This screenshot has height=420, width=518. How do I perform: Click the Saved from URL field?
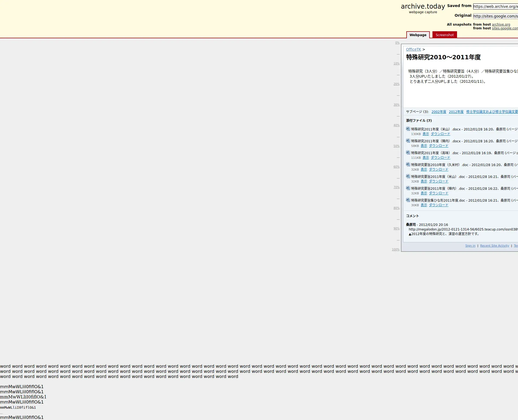495,6
